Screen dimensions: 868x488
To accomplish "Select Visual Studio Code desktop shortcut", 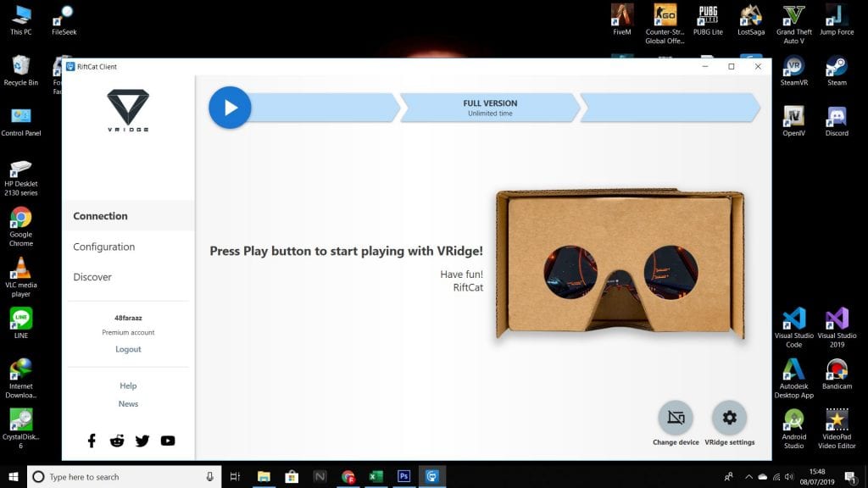I will 793,328.
